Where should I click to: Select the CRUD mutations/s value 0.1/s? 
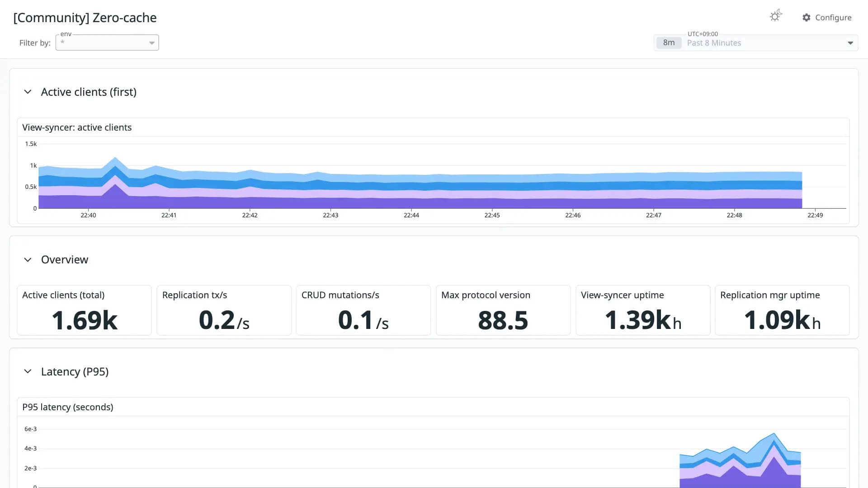(x=363, y=320)
